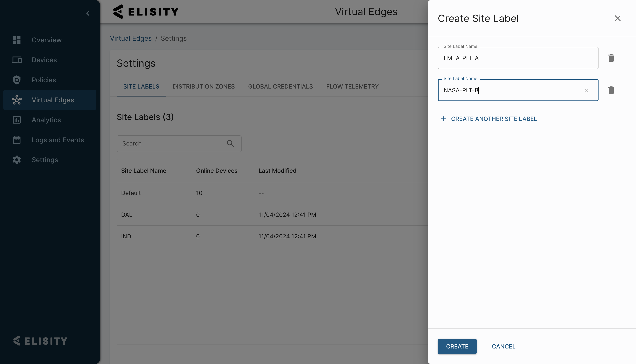The image size is (636, 364).
Task: Delete the EMEA-PLT-A label with trash icon
Action: 611,58
